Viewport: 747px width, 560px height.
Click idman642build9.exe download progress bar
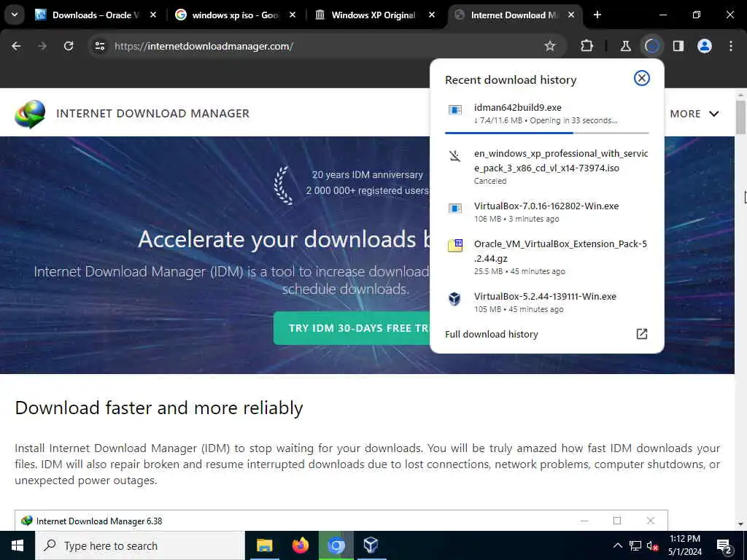click(547, 133)
